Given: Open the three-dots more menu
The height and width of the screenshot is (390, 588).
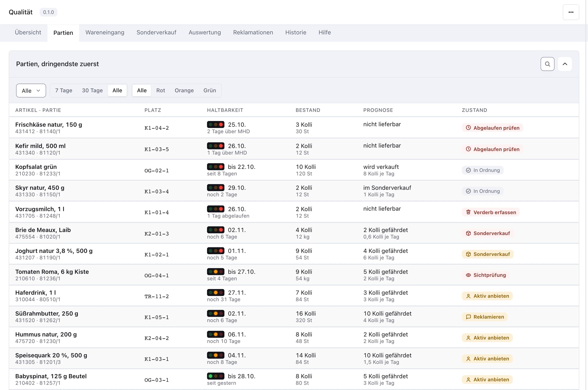Looking at the screenshot, I should [571, 12].
